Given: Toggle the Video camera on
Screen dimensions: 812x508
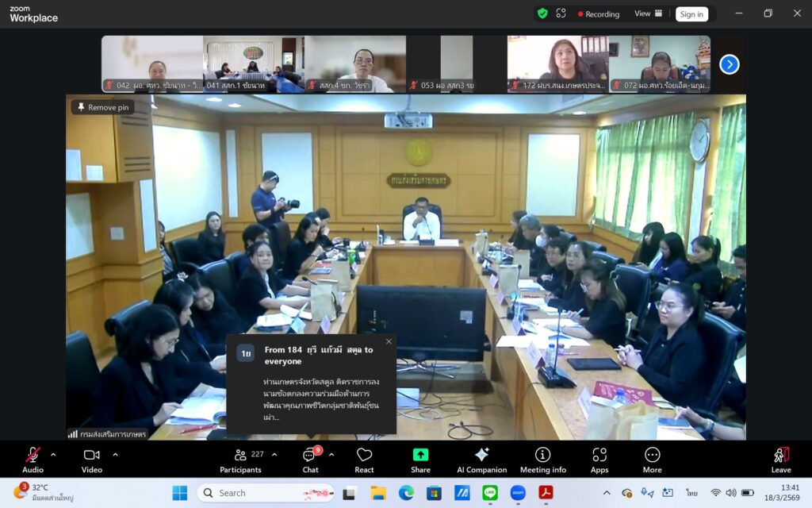Looking at the screenshot, I should pyautogui.click(x=91, y=459).
